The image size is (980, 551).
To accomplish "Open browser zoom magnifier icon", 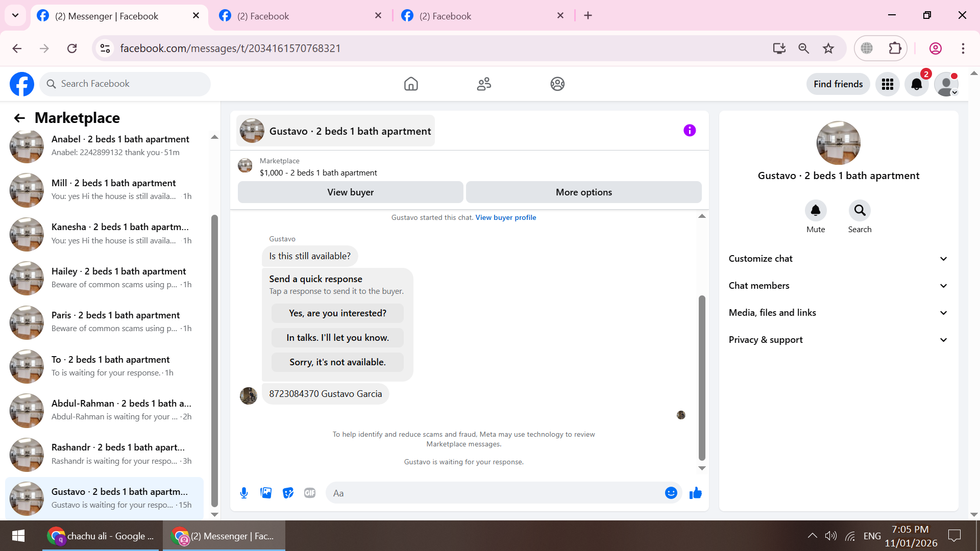I will 804,48.
